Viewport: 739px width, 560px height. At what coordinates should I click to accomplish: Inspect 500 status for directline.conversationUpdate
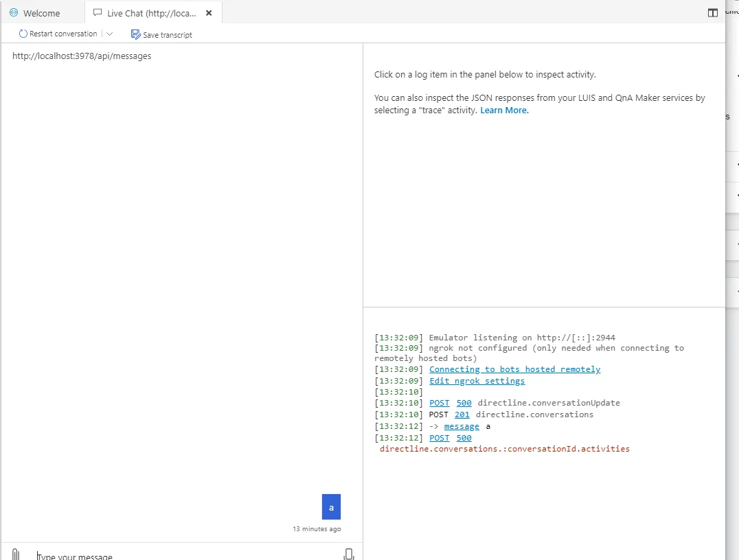[464, 403]
